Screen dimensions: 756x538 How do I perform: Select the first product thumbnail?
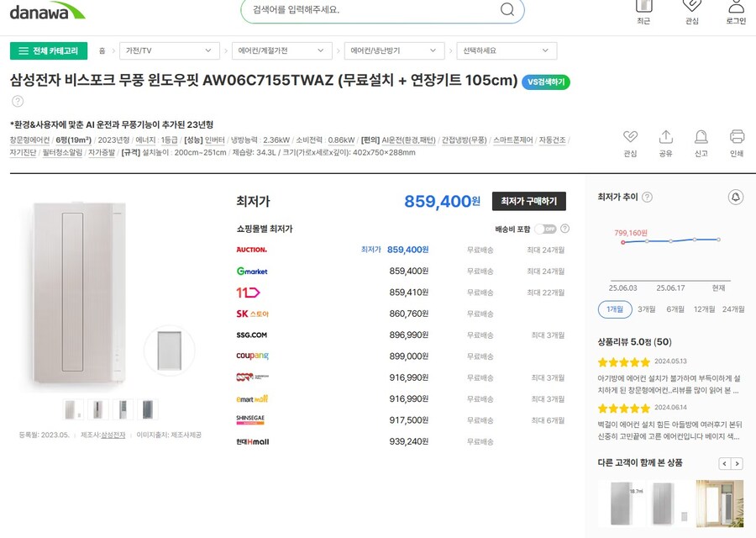click(73, 409)
